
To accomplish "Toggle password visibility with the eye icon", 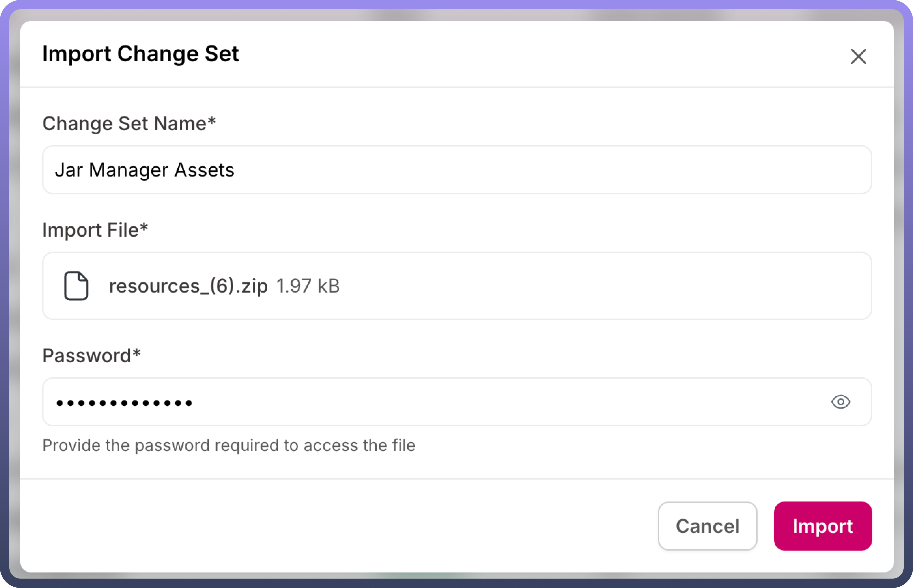I will tap(840, 402).
